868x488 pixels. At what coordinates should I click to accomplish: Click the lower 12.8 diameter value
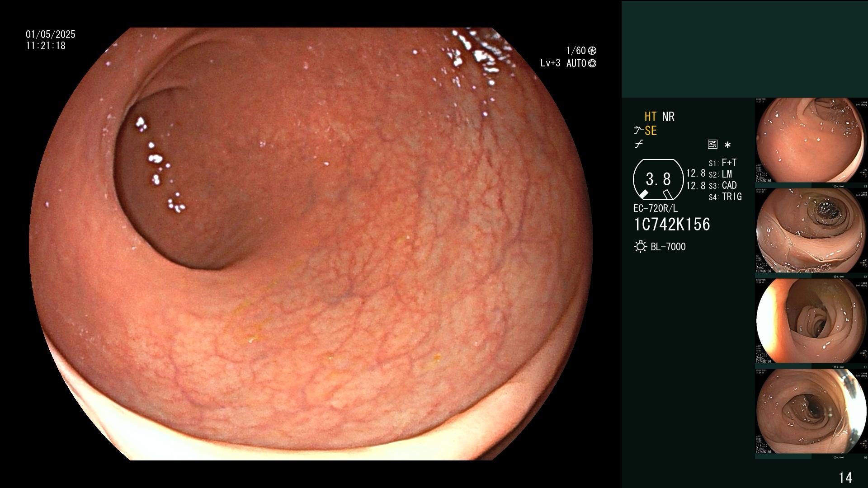coord(696,186)
